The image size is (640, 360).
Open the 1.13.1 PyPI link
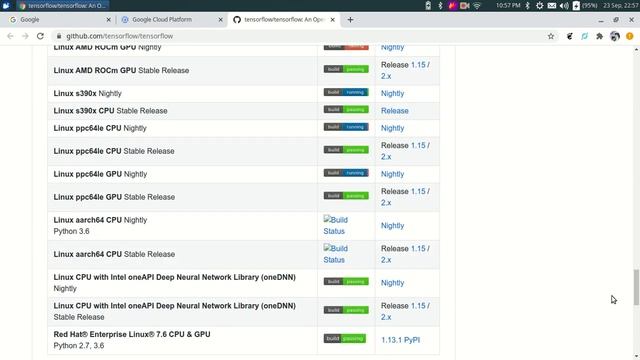400,340
